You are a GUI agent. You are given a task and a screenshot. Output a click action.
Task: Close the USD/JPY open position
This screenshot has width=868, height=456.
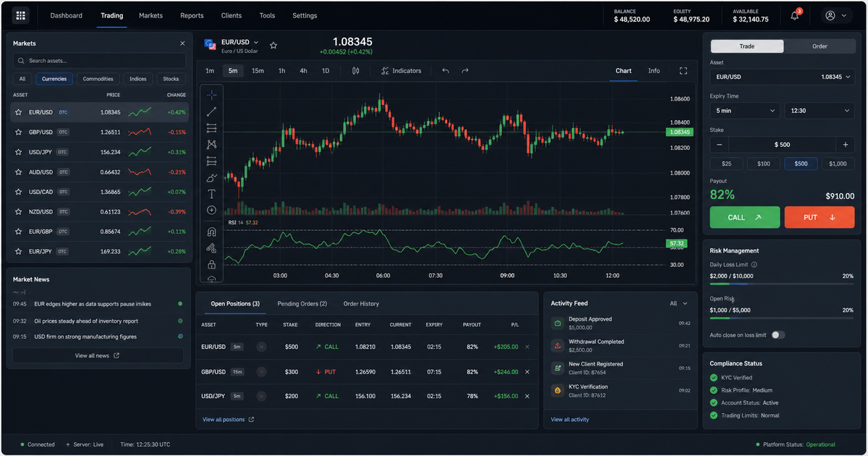tap(527, 396)
